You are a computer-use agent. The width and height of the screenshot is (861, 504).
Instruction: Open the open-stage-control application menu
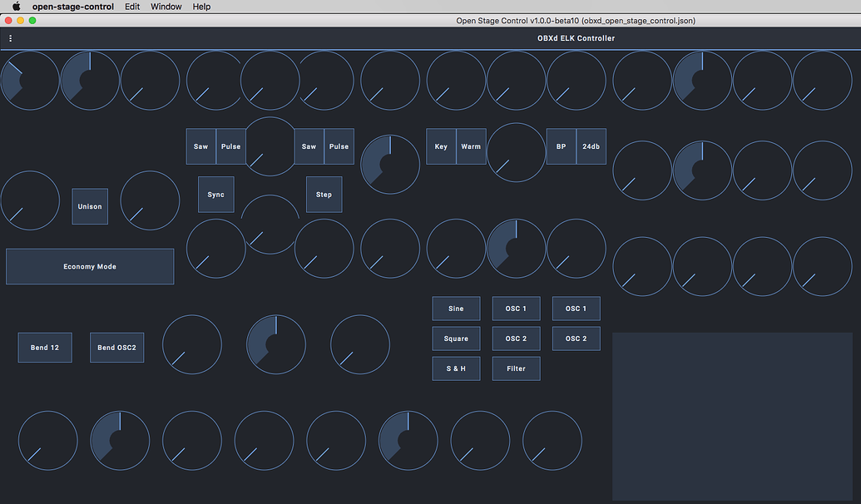click(x=73, y=7)
